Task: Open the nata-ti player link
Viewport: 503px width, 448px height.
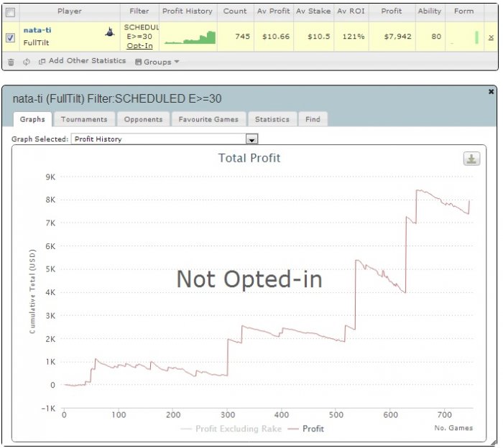Action: (37, 30)
